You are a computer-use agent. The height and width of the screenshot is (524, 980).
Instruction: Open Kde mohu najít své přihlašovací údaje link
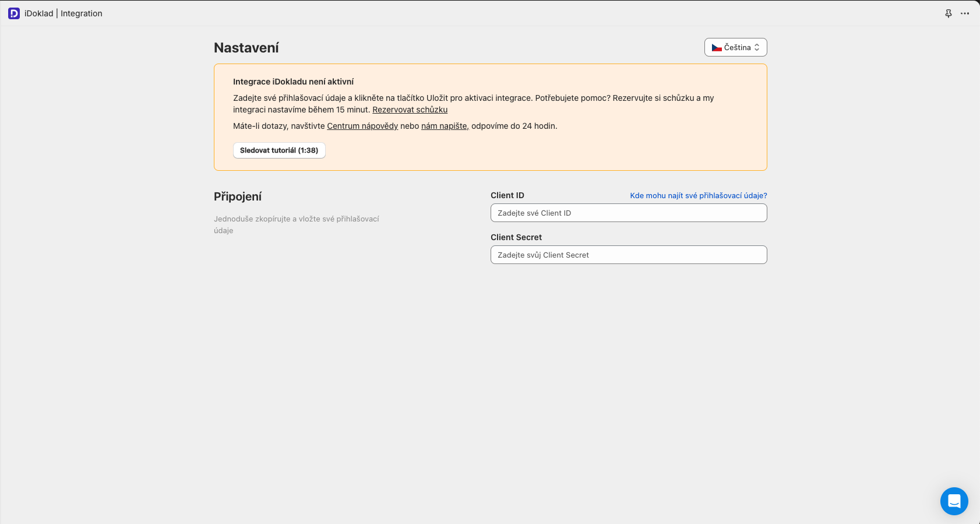(x=698, y=196)
